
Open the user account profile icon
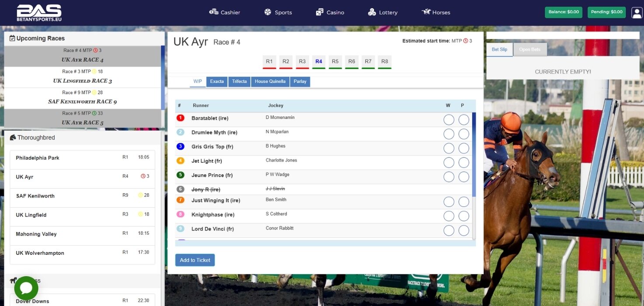pyautogui.click(x=637, y=13)
